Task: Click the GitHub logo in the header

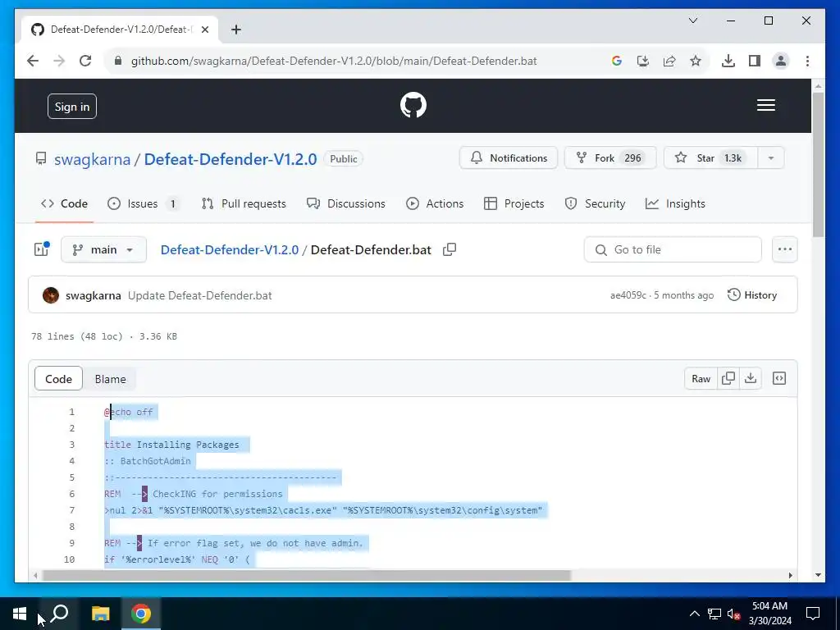Action: click(413, 105)
